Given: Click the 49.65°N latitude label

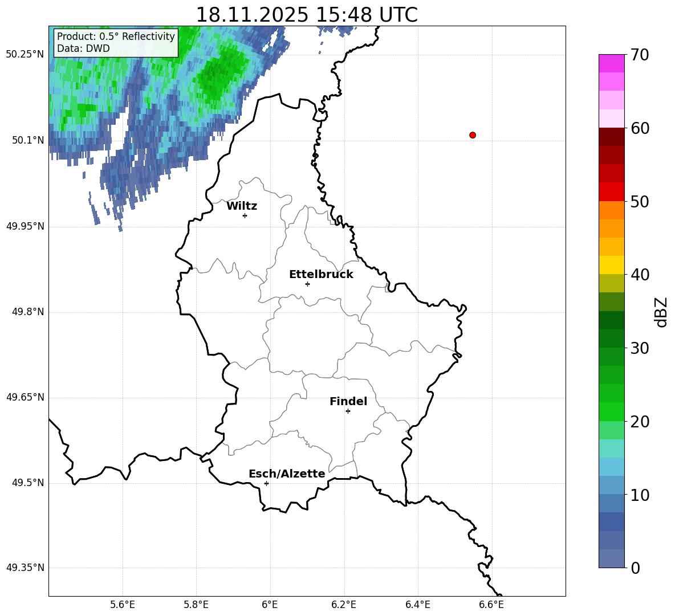Looking at the screenshot, I should [25, 397].
